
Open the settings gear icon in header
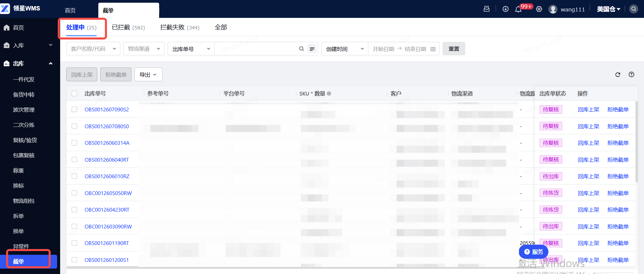tap(539, 9)
